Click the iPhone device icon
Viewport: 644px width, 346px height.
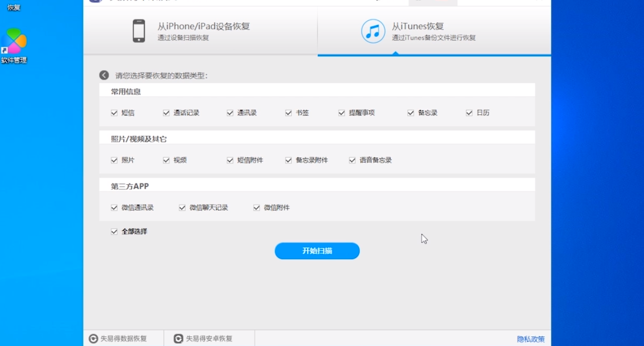(139, 31)
